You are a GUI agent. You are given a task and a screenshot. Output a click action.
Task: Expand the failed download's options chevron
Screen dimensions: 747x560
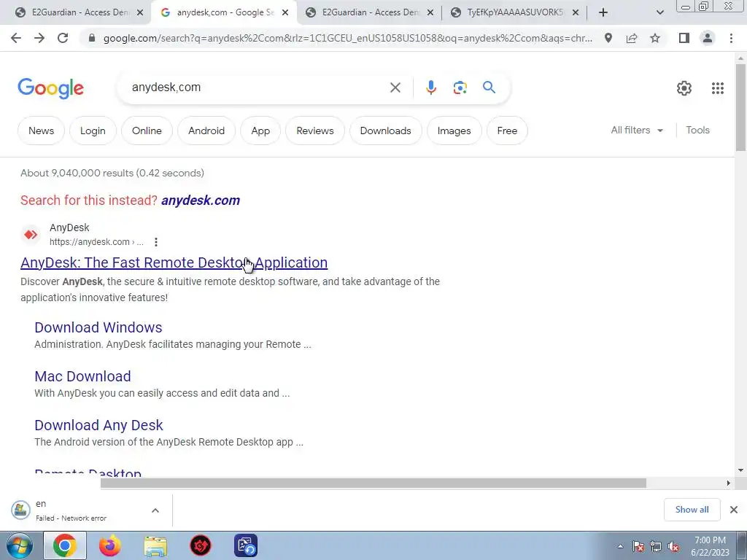155,510
